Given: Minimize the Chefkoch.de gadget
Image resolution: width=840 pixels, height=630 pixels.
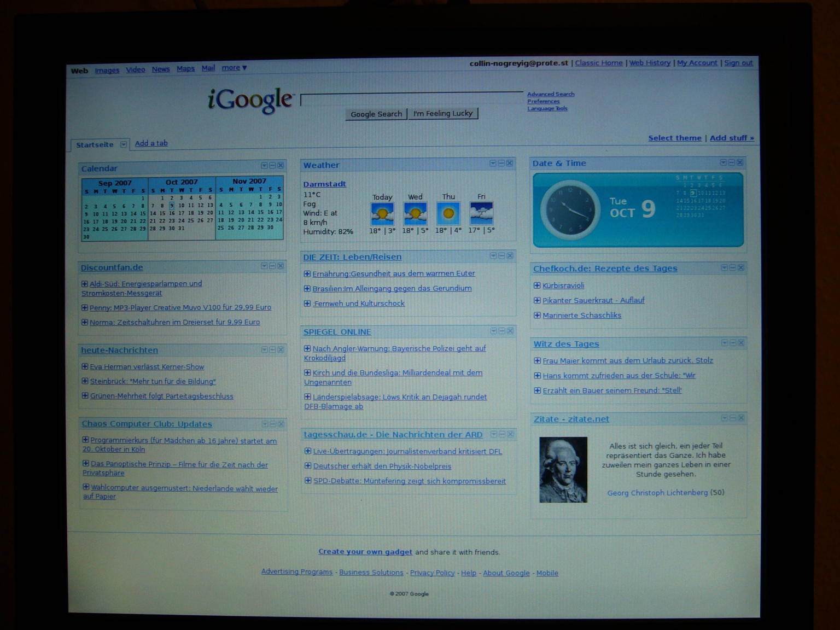Looking at the screenshot, I should pos(732,267).
